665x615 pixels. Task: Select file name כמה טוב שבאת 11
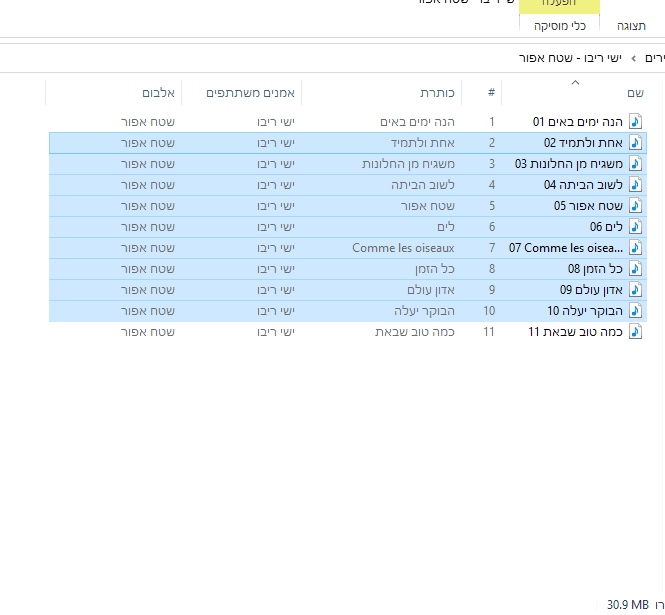coord(576,332)
